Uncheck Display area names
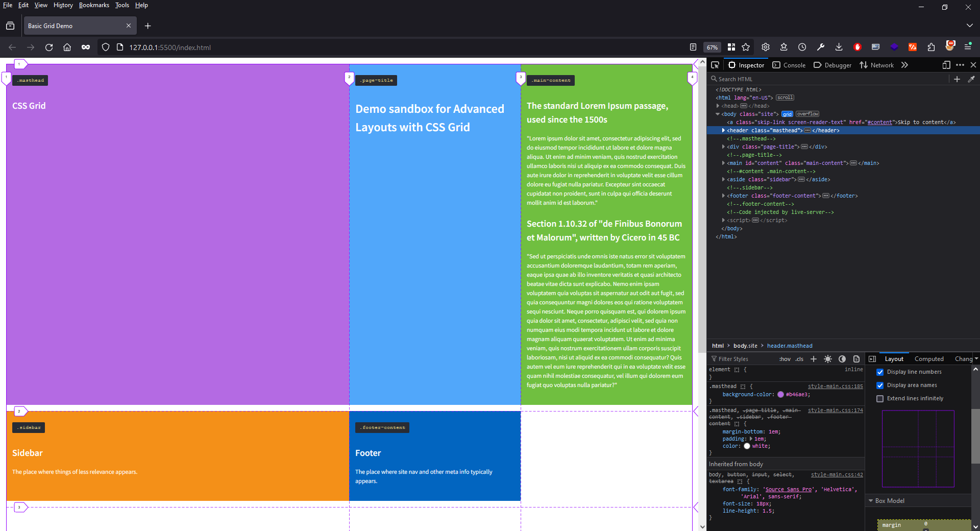 click(880, 385)
